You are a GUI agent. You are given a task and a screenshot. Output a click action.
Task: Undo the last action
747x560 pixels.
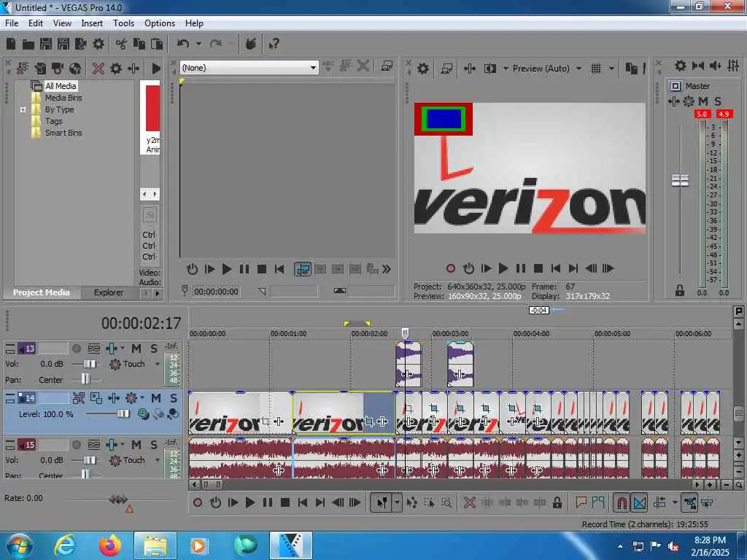coord(183,44)
